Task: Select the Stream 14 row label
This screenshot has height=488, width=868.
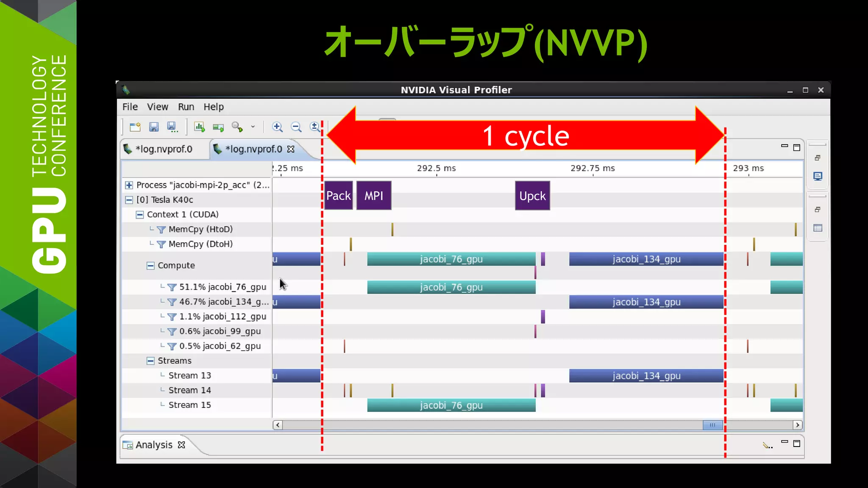Action: pyautogui.click(x=189, y=391)
